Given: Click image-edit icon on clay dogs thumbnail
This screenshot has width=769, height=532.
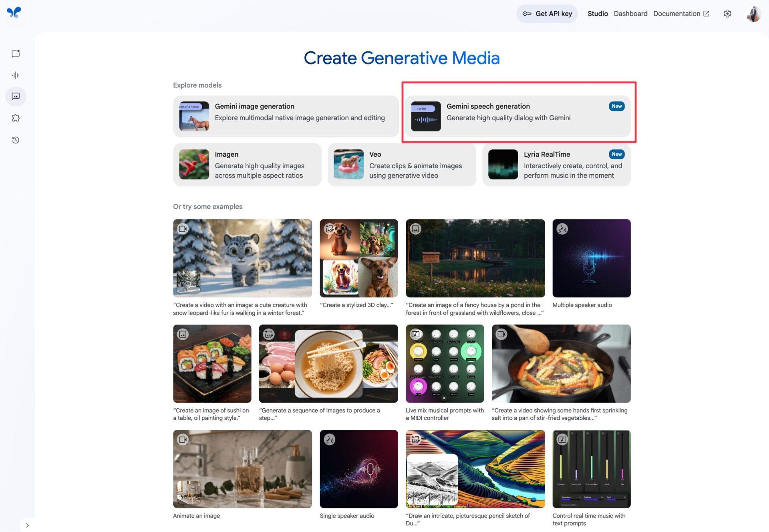Looking at the screenshot, I should [330, 229].
